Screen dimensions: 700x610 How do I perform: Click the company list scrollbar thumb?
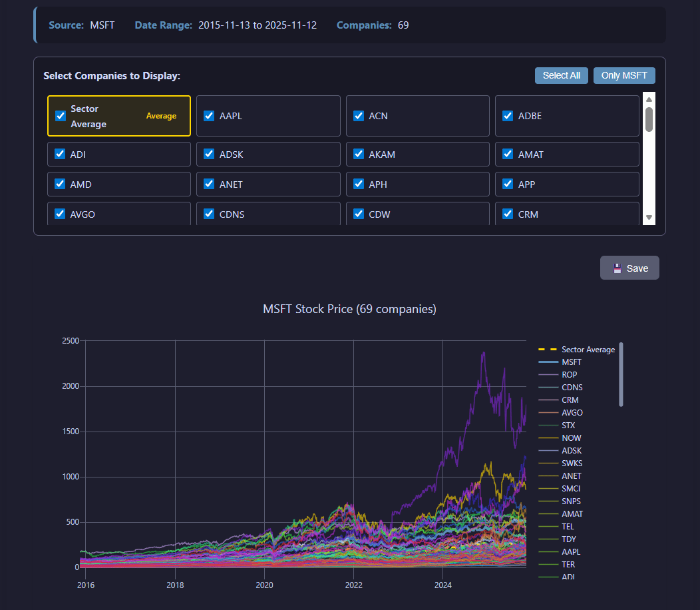[x=649, y=119]
